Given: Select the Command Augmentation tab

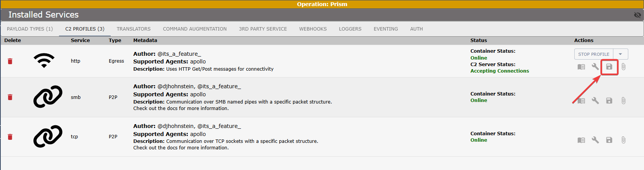Looking at the screenshot, I should (x=195, y=29).
